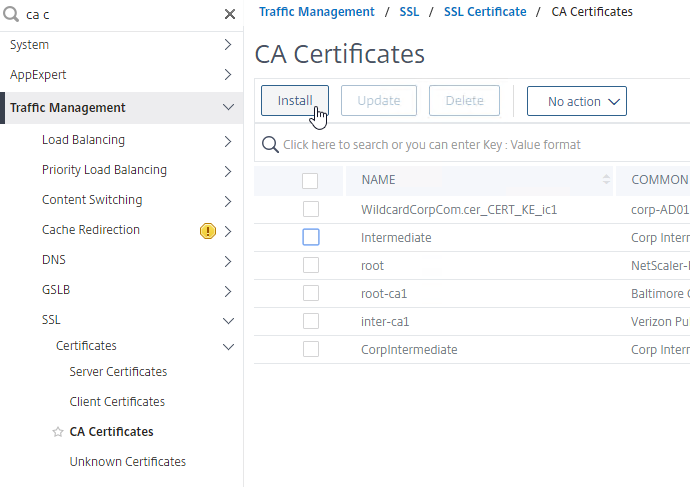Expand the AppExpert menu chevron
Image resolution: width=690 pixels, height=487 pixels.
[x=228, y=74]
